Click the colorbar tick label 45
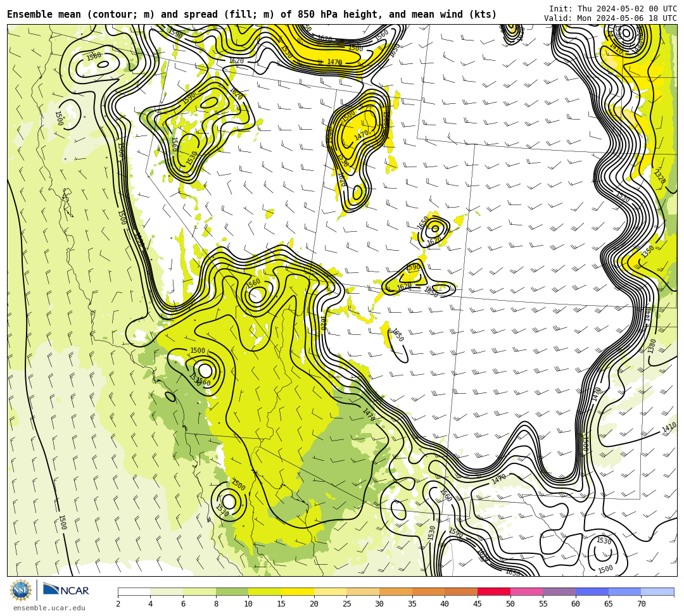Screen dimensions: 684x616 [478, 604]
